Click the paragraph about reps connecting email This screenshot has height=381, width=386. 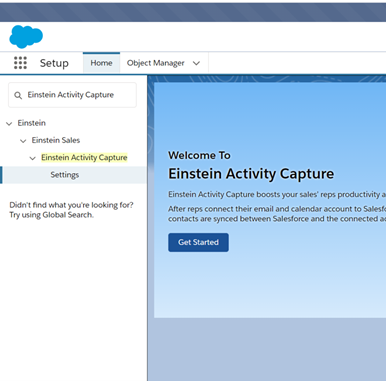pyautogui.click(x=277, y=214)
